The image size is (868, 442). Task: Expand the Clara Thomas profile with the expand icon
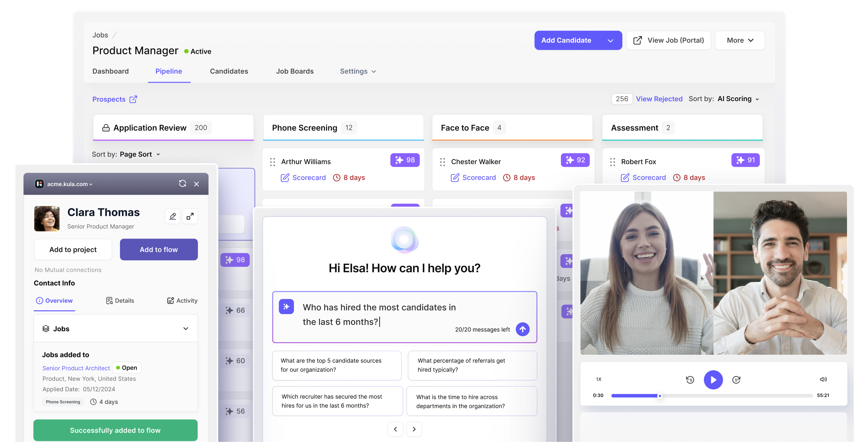[190, 216]
